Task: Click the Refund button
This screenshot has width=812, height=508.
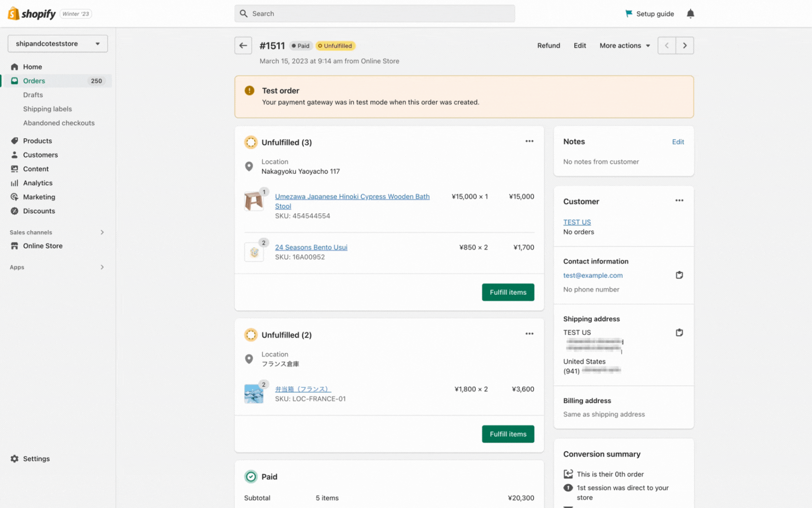Action: pyautogui.click(x=549, y=45)
